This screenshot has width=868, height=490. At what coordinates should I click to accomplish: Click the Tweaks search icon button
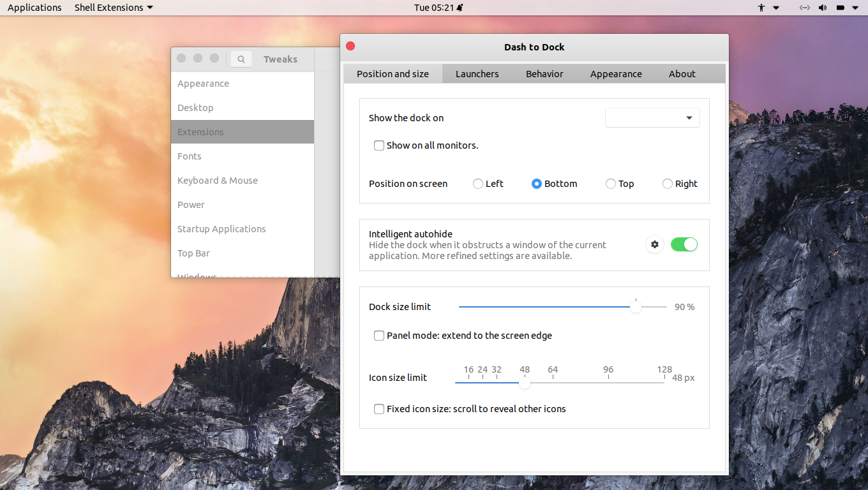click(x=241, y=59)
